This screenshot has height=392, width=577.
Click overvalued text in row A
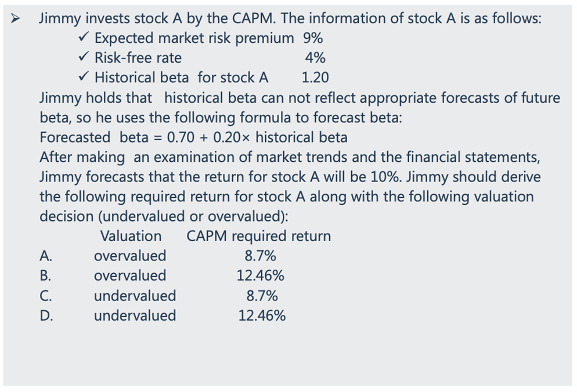pos(130,256)
